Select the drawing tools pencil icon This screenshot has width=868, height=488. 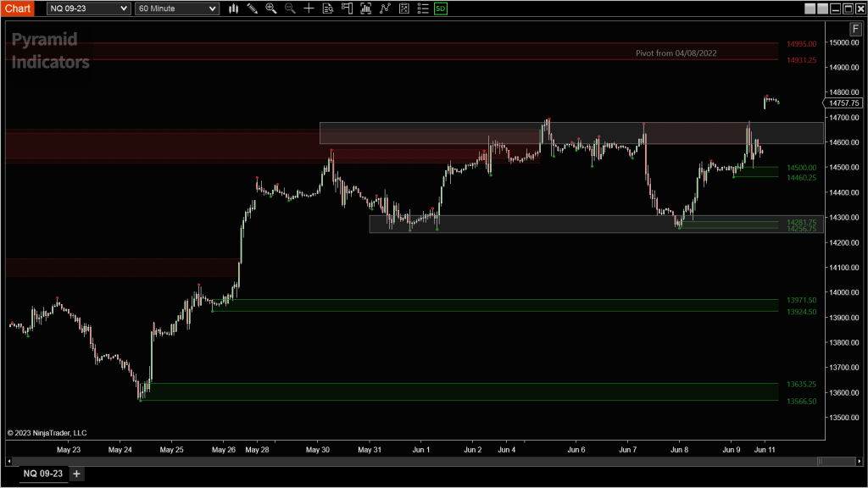[252, 8]
